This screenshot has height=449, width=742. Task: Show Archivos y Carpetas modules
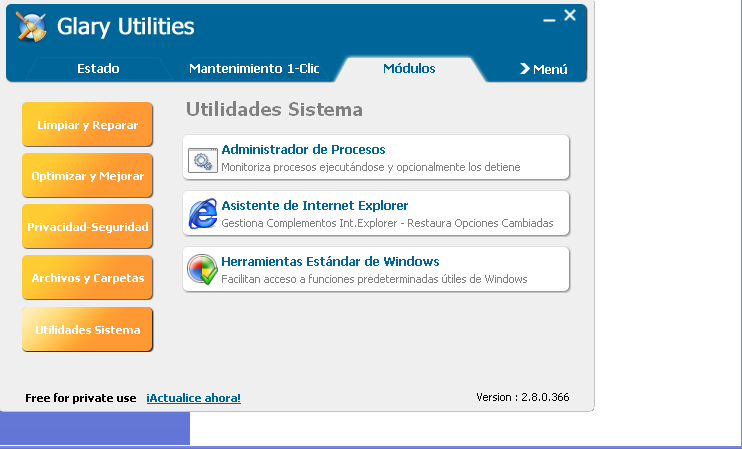point(88,278)
